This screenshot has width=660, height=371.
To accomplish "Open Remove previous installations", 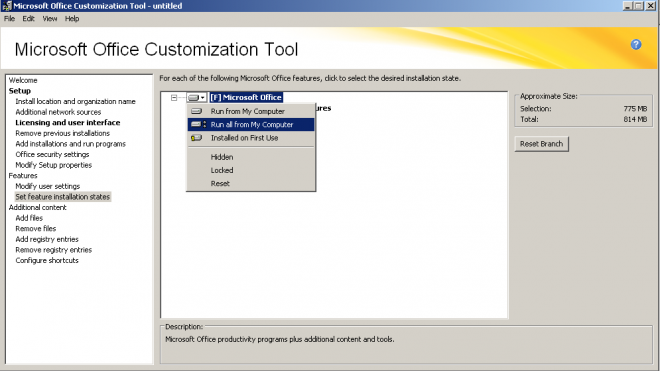I will click(62, 133).
